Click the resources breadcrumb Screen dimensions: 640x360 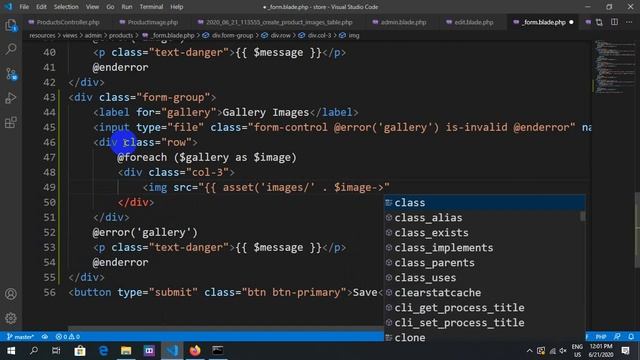pyautogui.click(x=42, y=36)
